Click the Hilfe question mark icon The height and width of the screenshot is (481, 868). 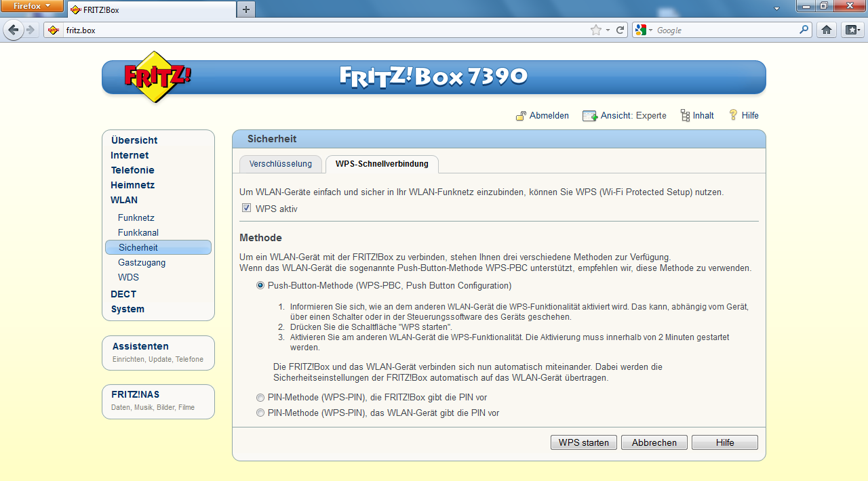[x=733, y=115]
